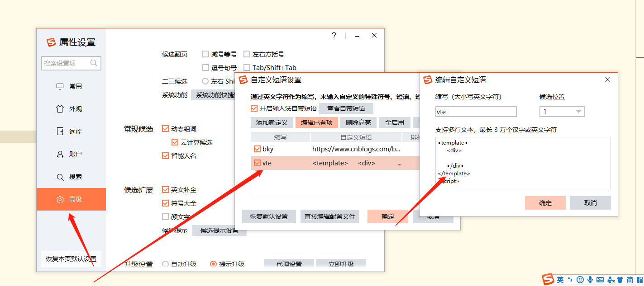This screenshot has height=286, width=644.
Task: Toggle the vte phrase row checkbox
Action: (258, 163)
